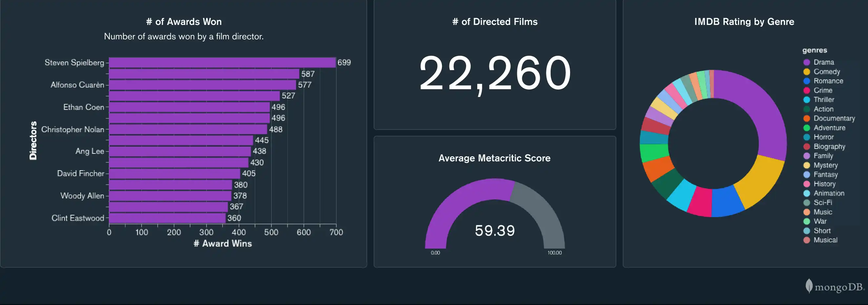This screenshot has height=305, width=868.
Task: Toggle the Thriller genre legend label
Action: [x=824, y=100]
